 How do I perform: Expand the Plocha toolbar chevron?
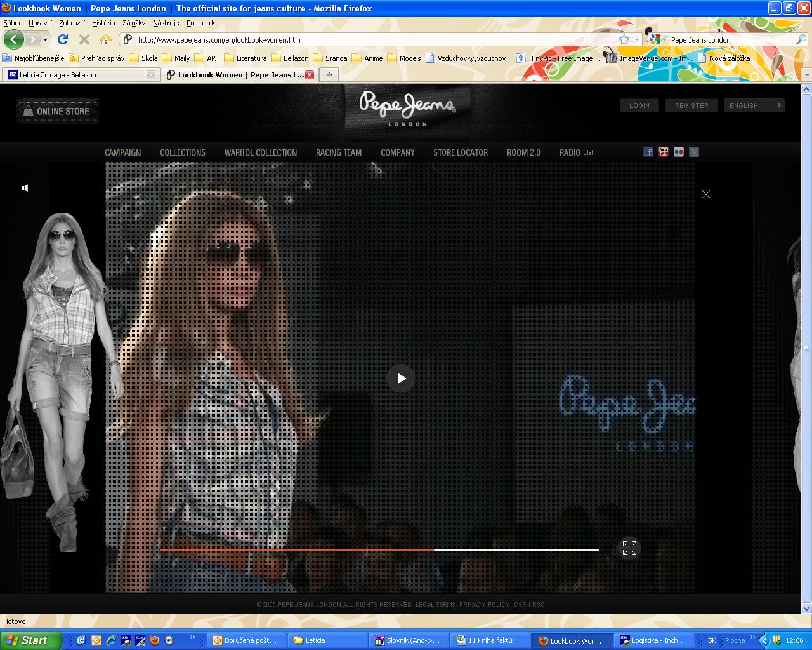(753, 637)
